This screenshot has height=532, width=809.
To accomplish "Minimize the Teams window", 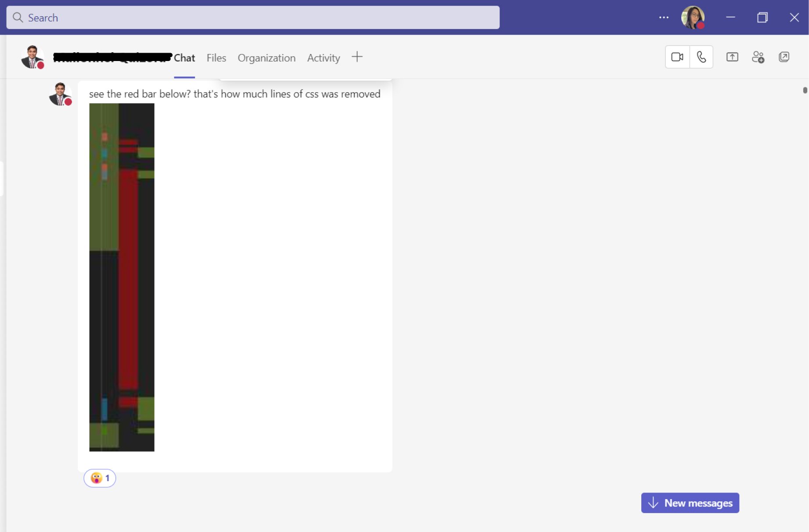I will 730,18.
